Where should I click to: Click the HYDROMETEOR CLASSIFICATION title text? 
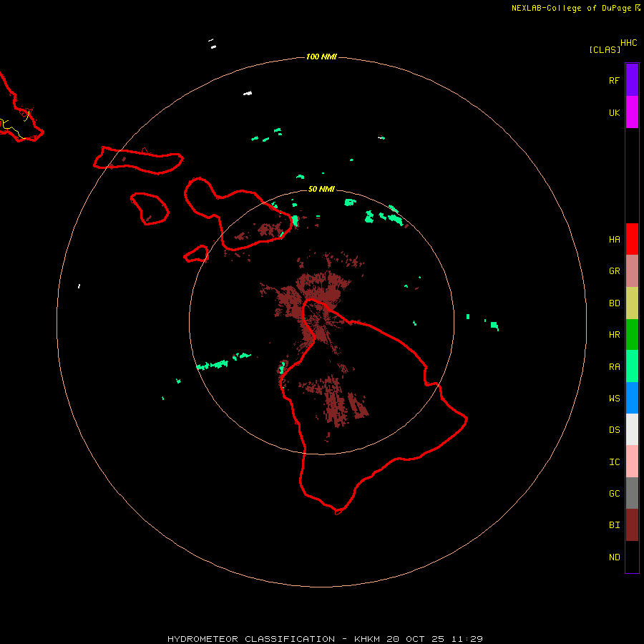(x=251, y=639)
